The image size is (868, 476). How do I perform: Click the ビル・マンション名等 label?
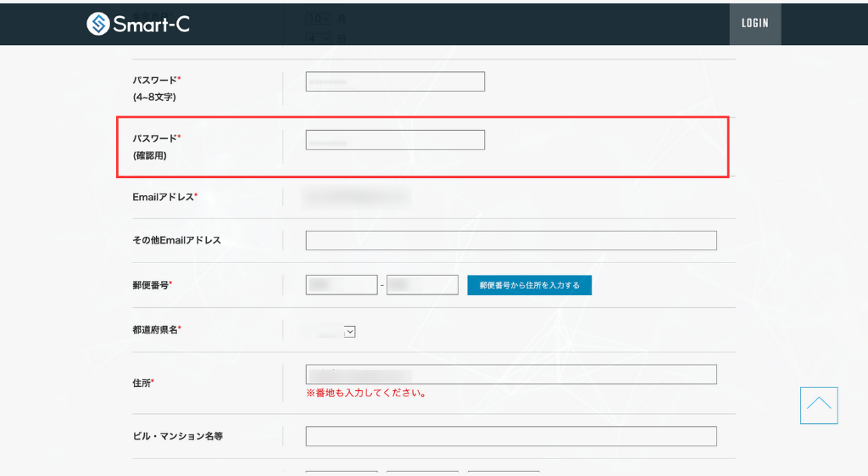click(x=178, y=436)
